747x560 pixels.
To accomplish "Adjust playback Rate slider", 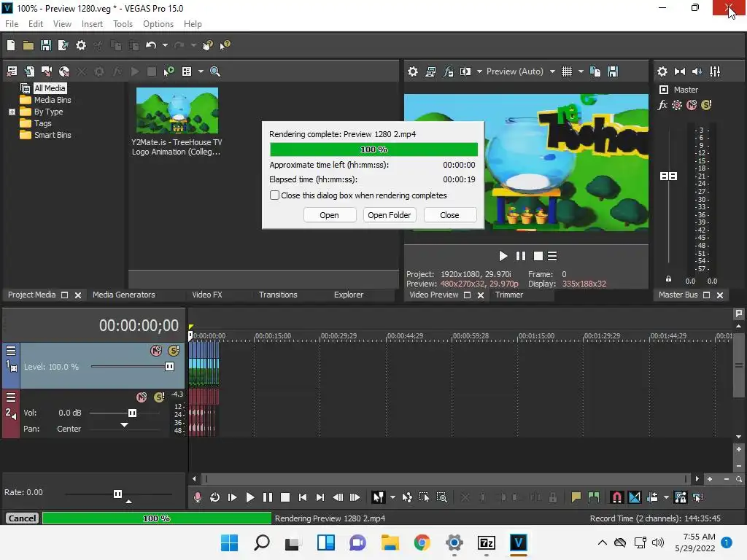I will tap(117, 494).
